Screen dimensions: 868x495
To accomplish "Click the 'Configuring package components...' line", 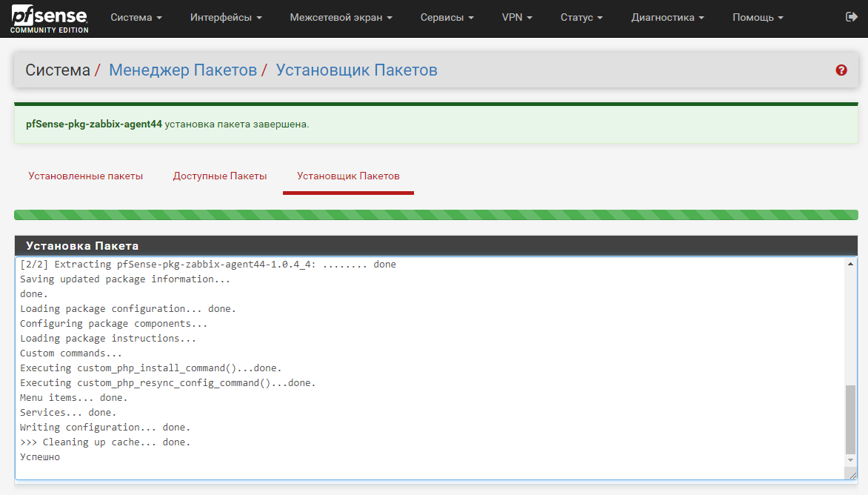I will coord(113,323).
